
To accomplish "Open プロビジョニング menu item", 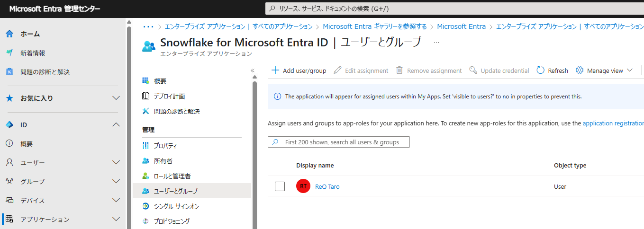I will tap(191, 221).
